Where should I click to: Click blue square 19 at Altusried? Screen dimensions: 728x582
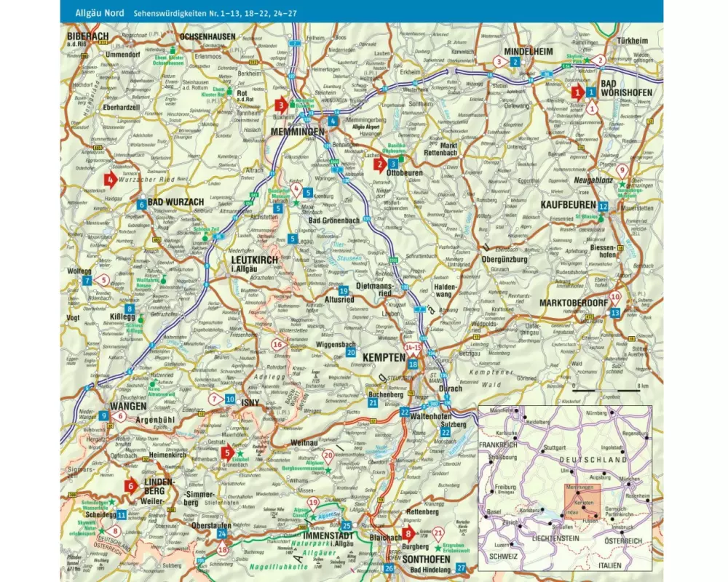[x=344, y=291]
